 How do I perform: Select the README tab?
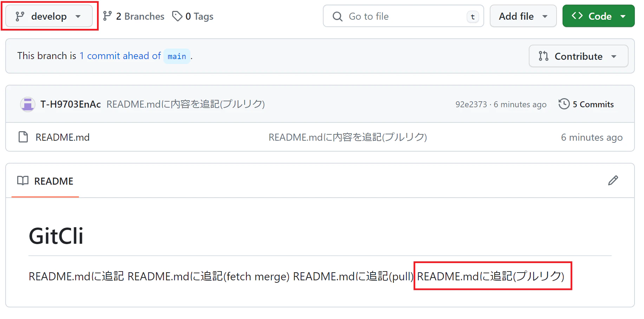[45, 181]
